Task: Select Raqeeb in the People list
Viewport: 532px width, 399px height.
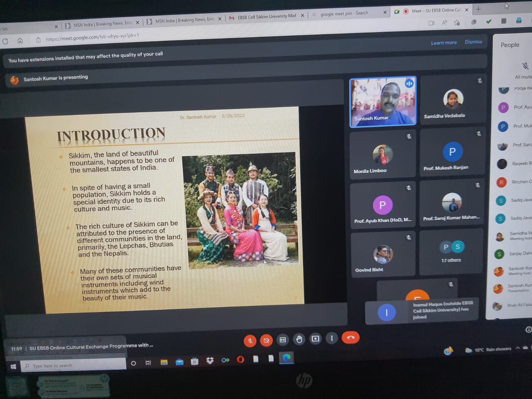Action: (515, 164)
